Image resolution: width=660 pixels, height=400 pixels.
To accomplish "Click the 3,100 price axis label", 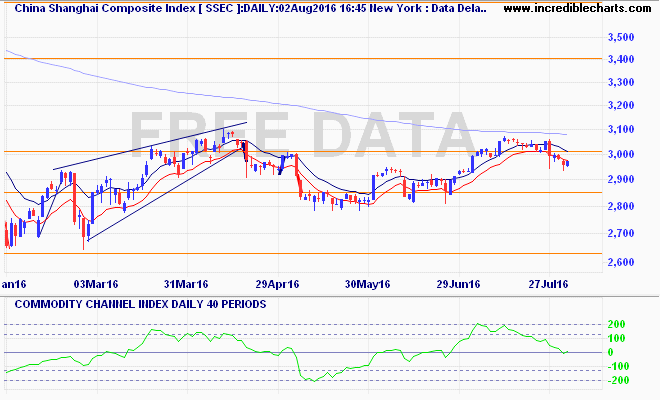I will pyautogui.click(x=621, y=129).
